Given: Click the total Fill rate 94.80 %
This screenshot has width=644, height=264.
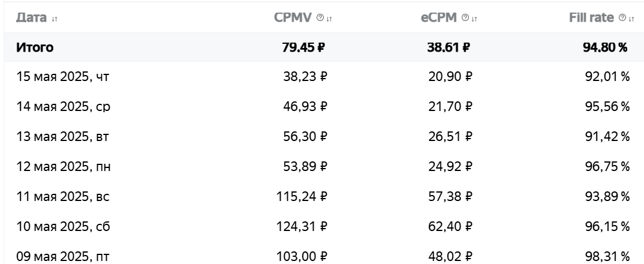Looking at the screenshot, I should (x=606, y=47).
